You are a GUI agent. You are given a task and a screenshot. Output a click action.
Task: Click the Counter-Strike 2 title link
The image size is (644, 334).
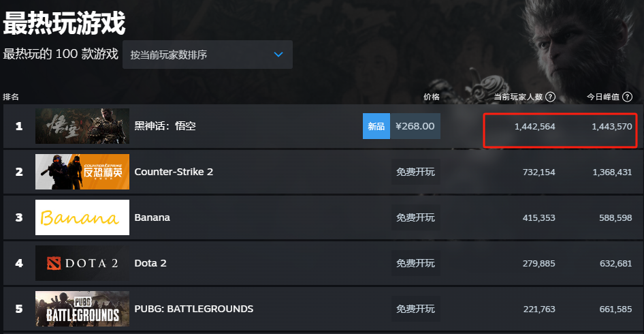174,172
